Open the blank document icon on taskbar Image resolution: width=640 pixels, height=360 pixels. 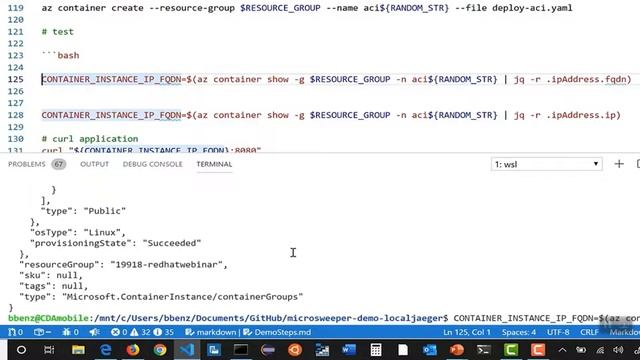click(403, 350)
